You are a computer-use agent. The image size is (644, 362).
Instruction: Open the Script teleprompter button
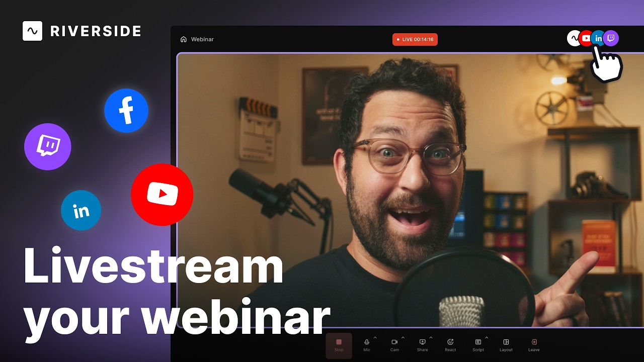(x=478, y=345)
